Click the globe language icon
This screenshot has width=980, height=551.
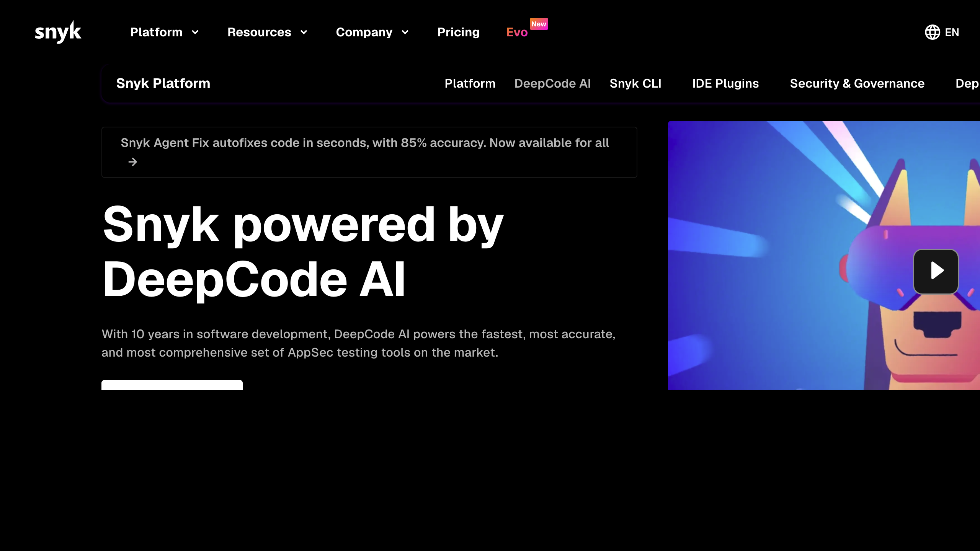click(933, 32)
